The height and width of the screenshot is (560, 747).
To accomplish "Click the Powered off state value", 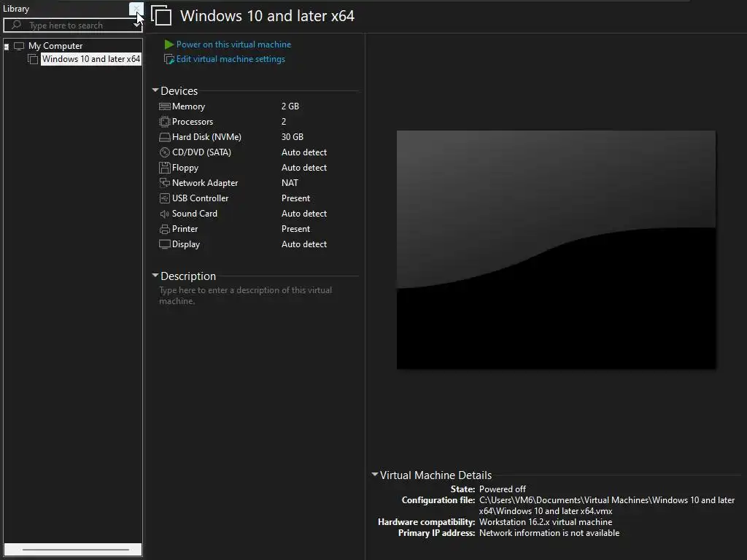I will click(x=502, y=489).
